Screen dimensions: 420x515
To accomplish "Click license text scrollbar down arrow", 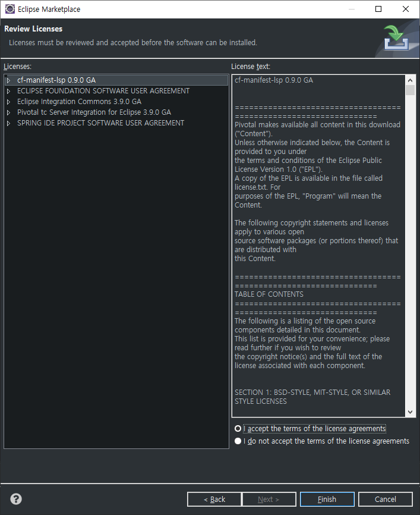I will coord(410,412).
